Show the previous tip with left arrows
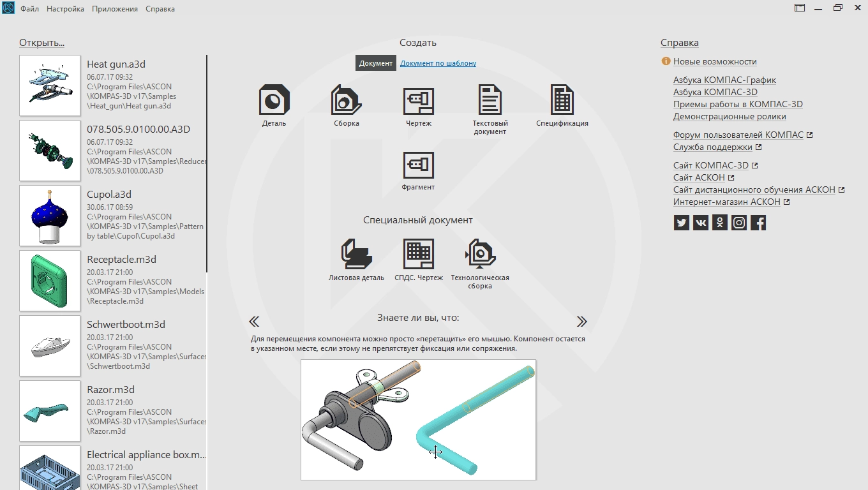The width and height of the screenshot is (868, 490). tap(254, 322)
